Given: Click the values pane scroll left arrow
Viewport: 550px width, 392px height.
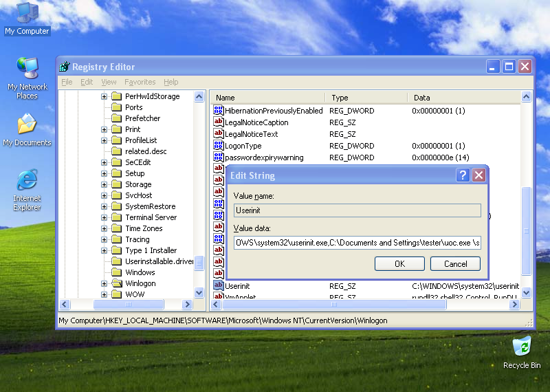Looking at the screenshot, I should (x=216, y=304).
